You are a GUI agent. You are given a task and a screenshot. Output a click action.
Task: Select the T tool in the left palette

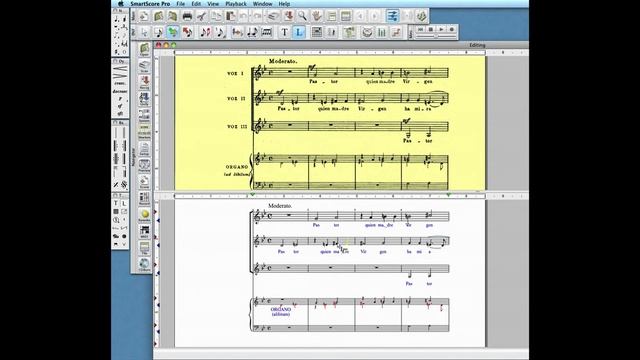pyautogui.click(x=116, y=203)
